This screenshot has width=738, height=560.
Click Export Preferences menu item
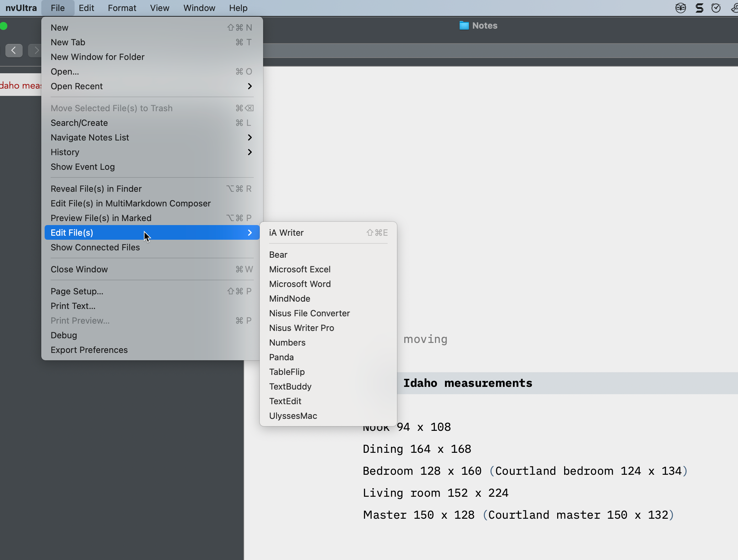[89, 350]
